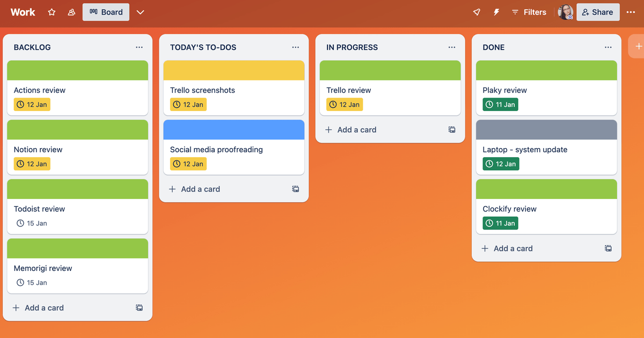Switch to the Board view

click(106, 12)
